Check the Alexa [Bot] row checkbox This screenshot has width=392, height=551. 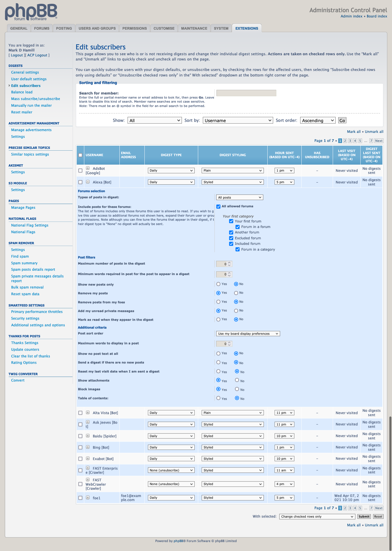[80, 182]
